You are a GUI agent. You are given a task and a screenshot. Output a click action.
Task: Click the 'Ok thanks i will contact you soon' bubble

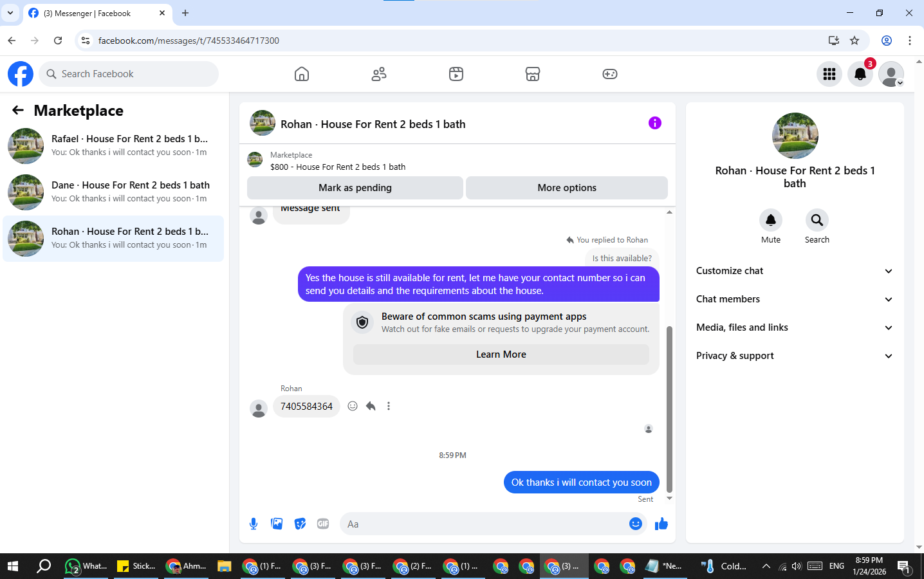click(x=582, y=482)
